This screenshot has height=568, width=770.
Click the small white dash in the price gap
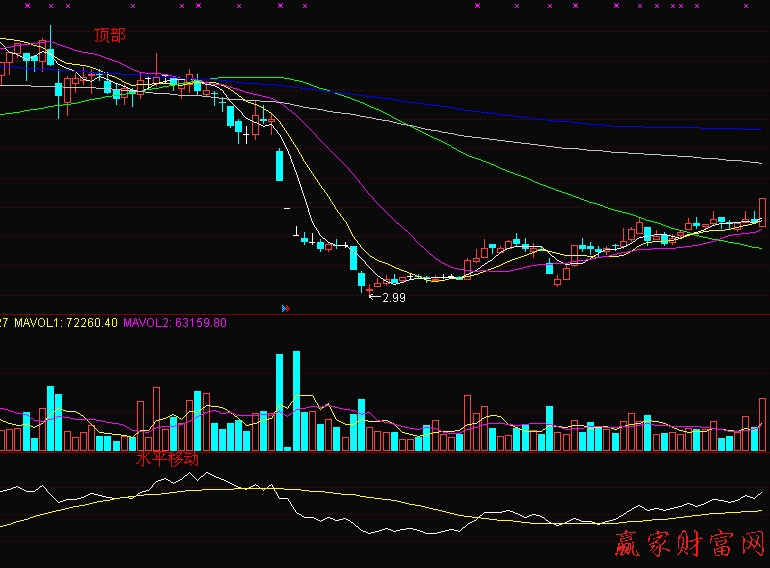(x=287, y=208)
